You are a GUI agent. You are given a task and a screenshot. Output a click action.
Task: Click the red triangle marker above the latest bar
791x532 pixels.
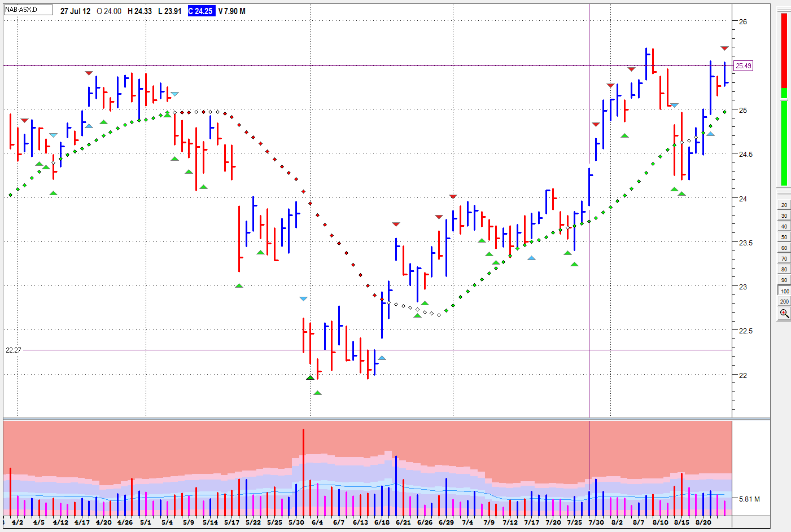tap(724, 49)
